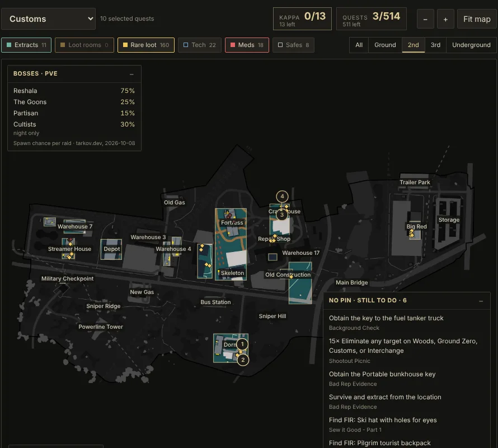The height and width of the screenshot is (448, 498).
Task: Toggle the Loot rooms filter
Action: coord(84,45)
